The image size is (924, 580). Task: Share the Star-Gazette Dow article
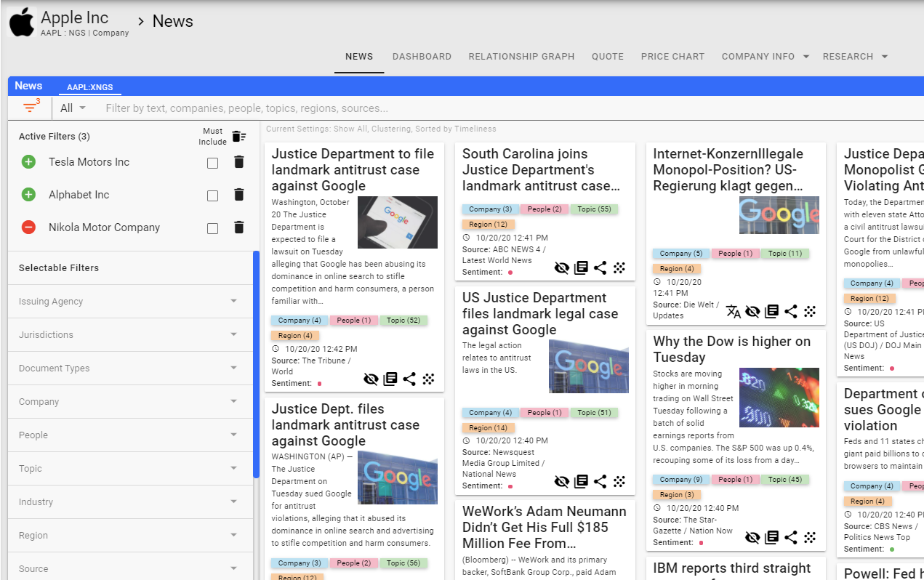pyautogui.click(x=790, y=538)
